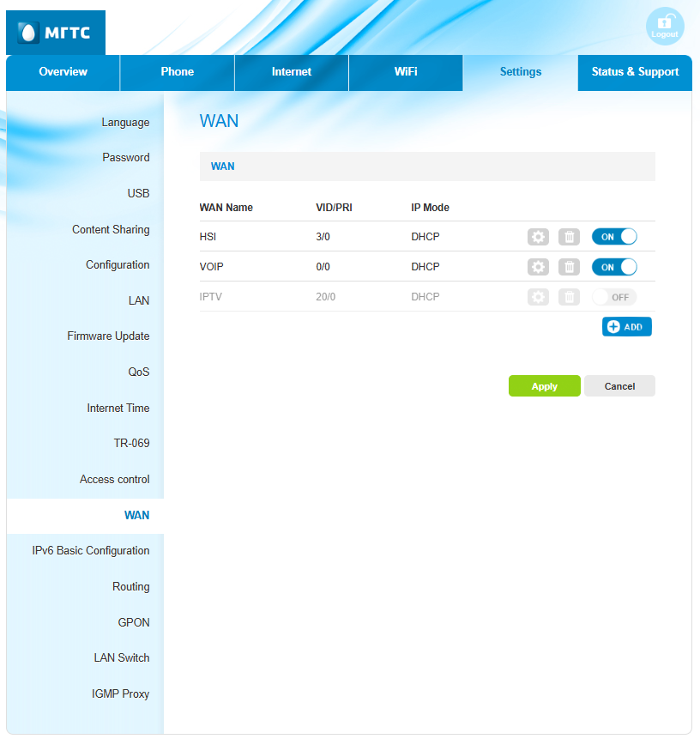The height and width of the screenshot is (745, 700).
Task: Disable the VOIP connection switch
Action: [614, 267]
